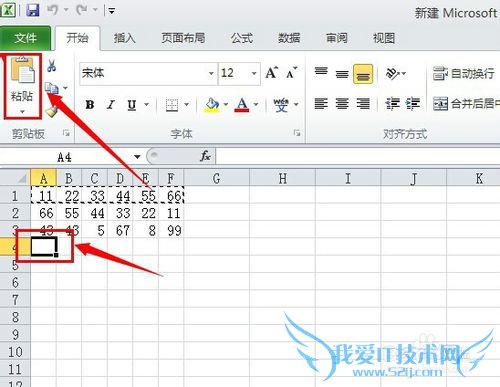Copy the selection with the copy icon

coord(52,88)
